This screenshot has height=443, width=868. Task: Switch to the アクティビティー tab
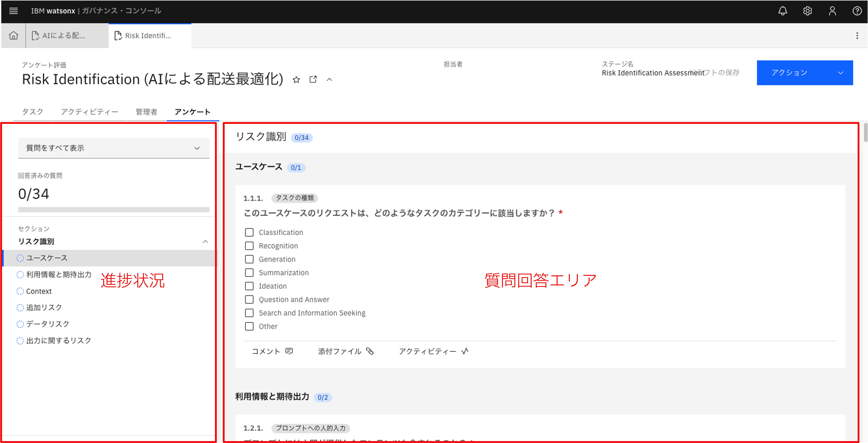(x=89, y=112)
